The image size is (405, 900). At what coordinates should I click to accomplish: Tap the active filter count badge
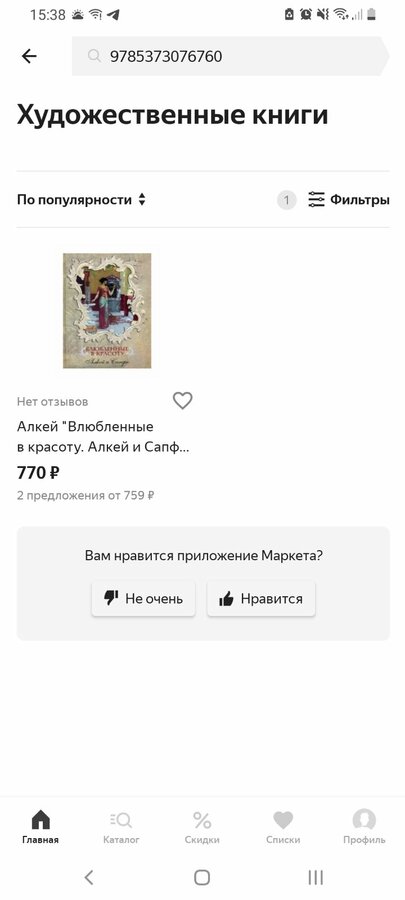(287, 200)
